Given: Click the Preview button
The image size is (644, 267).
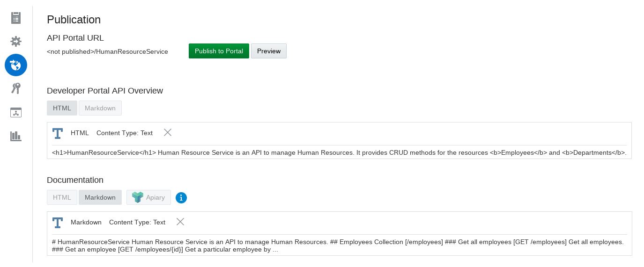Looking at the screenshot, I should click(x=269, y=51).
